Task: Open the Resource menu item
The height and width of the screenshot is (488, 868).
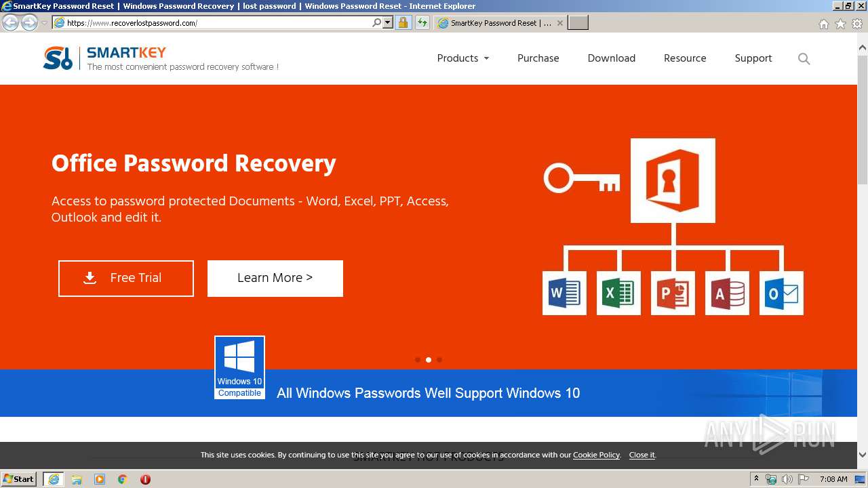Action: point(685,58)
